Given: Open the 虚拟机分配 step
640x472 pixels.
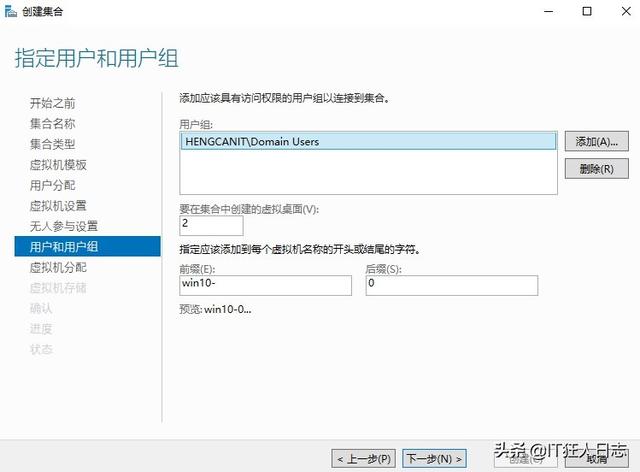Looking at the screenshot, I should click(x=58, y=267).
